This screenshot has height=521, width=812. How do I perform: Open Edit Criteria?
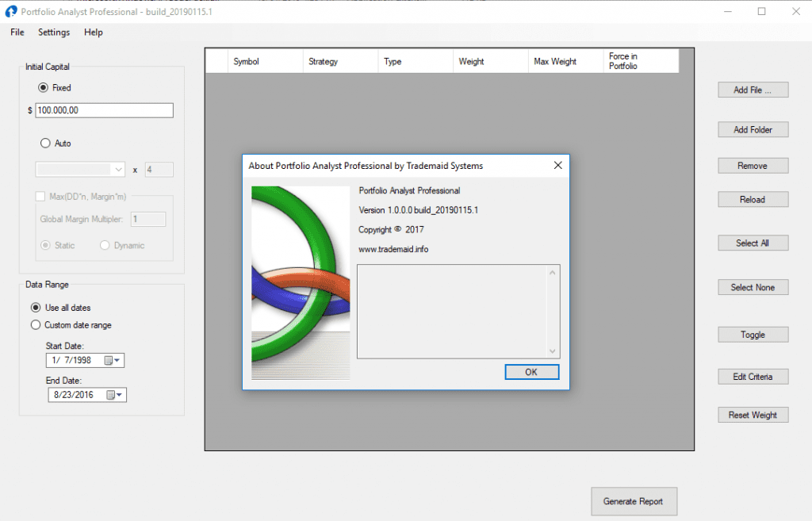[753, 377]
